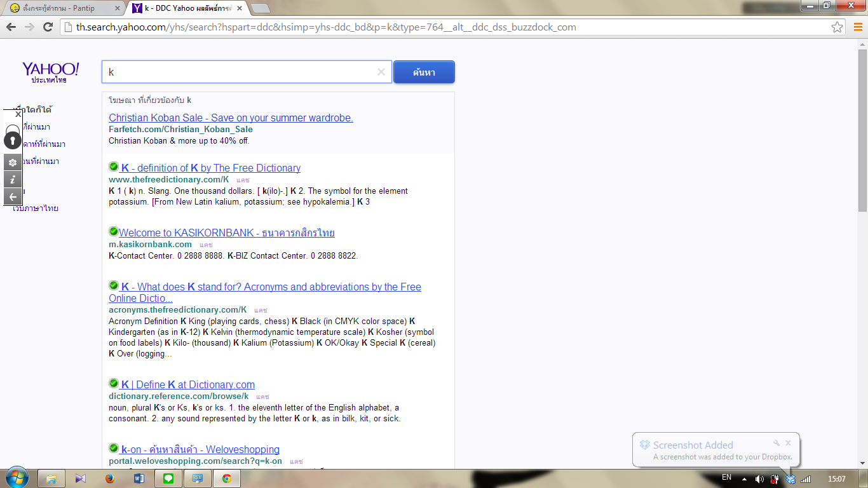Screen dimensions: 868x488
Task: Click the padlock icon on the floating widget
Action: click(x=13, y=137)
